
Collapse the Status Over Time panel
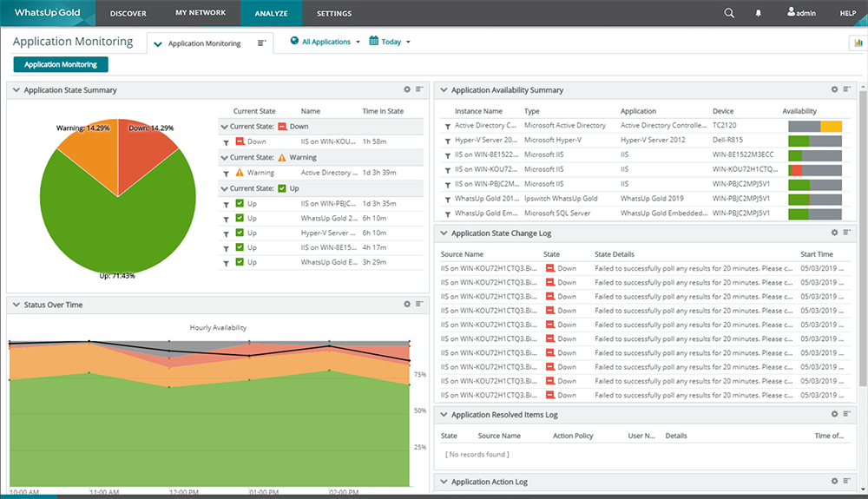[x=16, y=305]
